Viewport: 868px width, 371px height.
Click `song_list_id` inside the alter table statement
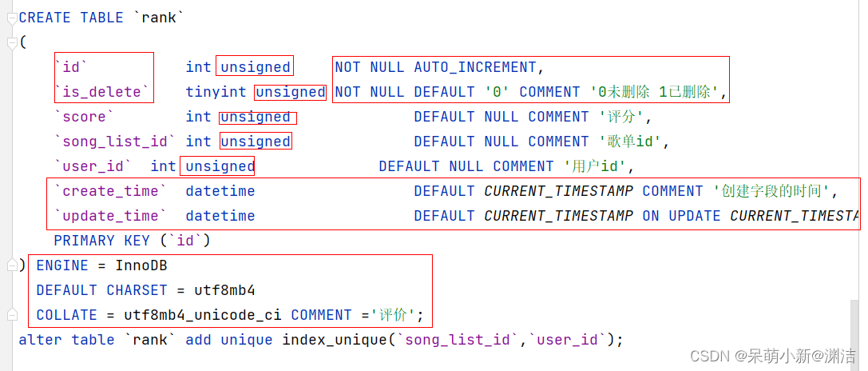pyautogui.click(x=458, y=340)
